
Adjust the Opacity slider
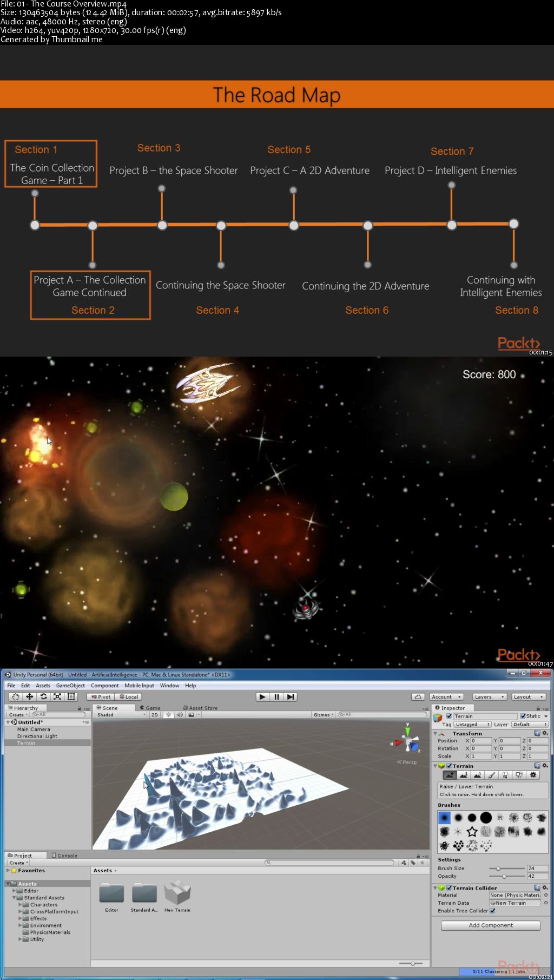pos(506,876)
